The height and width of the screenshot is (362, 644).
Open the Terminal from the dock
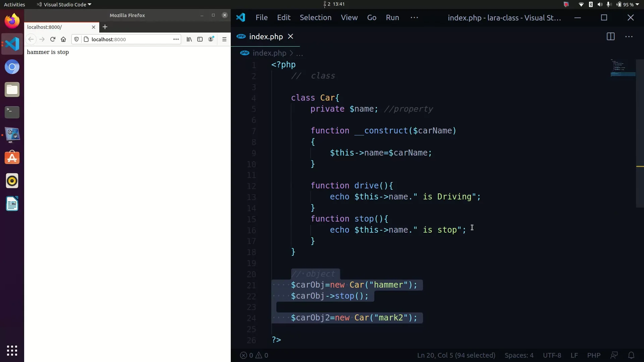[x=12, y=112]
